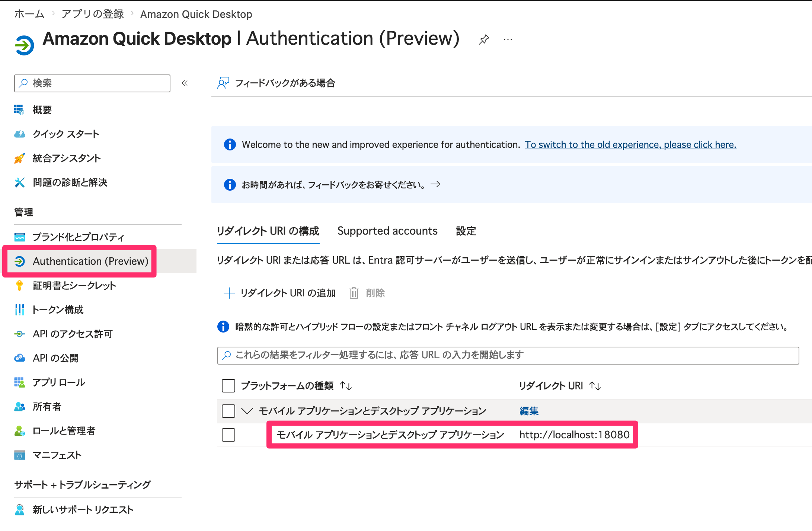Screen dimensions: 812x531
Task: Click the Amazon Quick Desktop breadcrumb
Action: (196, 14)
